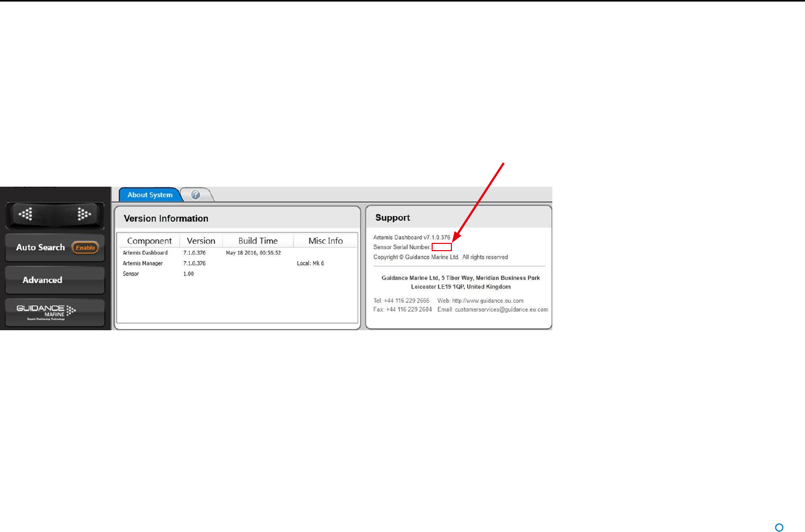Click the Copyright Guidance Marine Ltd line
Viewport: 805px width, 532px height.
click(440, 257)
